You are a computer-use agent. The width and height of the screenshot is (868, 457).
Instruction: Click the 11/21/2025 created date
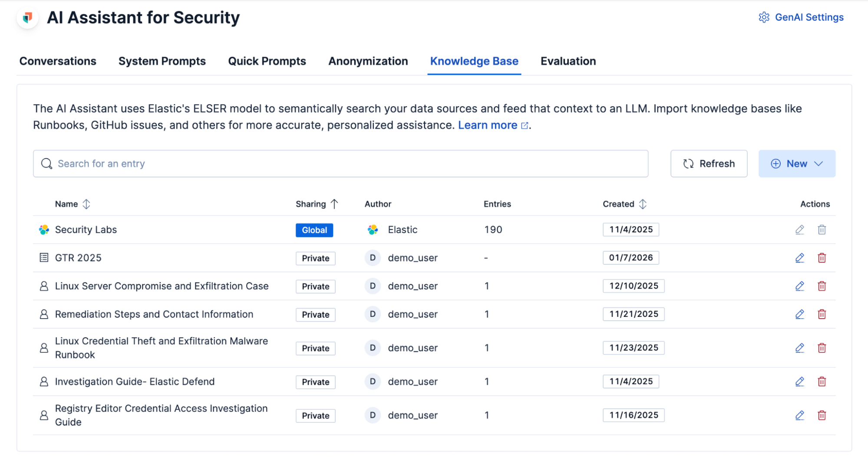634,314
